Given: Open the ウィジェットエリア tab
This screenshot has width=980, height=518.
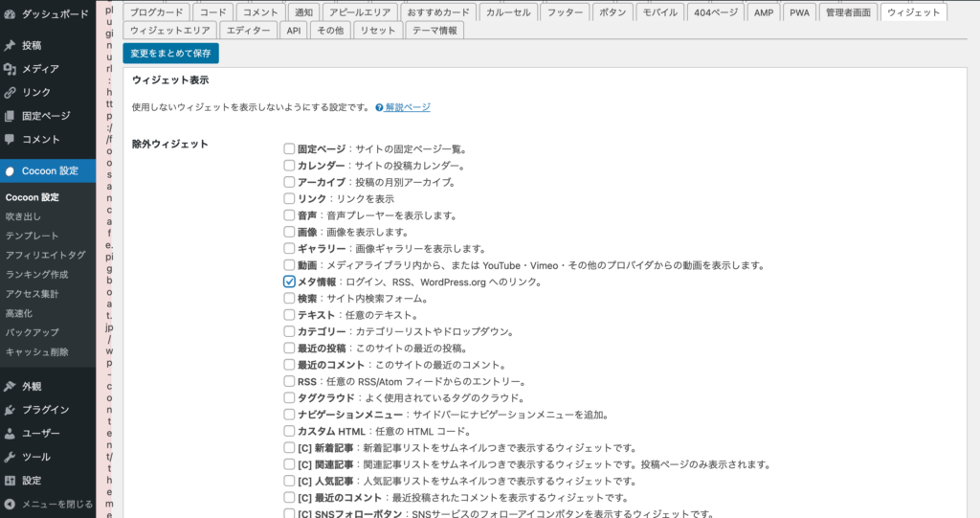Looking at the screenshot, I should click(169, 31).
